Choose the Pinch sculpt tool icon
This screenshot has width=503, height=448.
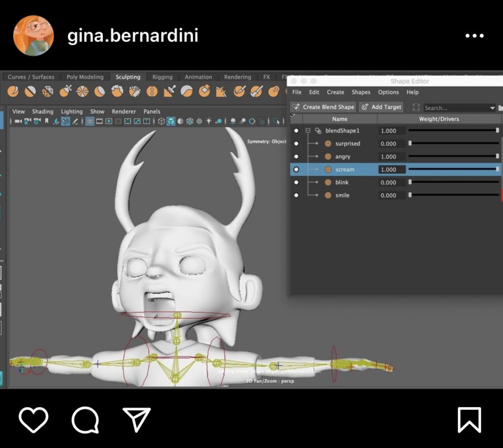[83, 91]
